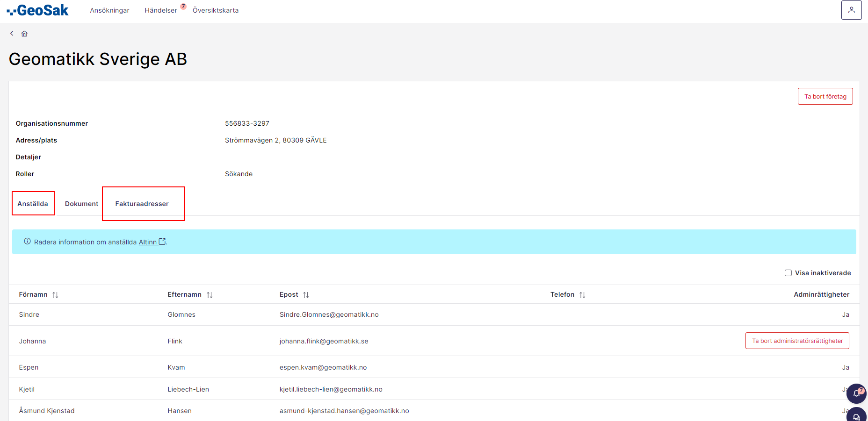Screen dimensions: 868x421
Task: Sort employees by Telefon column
Action: click(x=582, y=295)
